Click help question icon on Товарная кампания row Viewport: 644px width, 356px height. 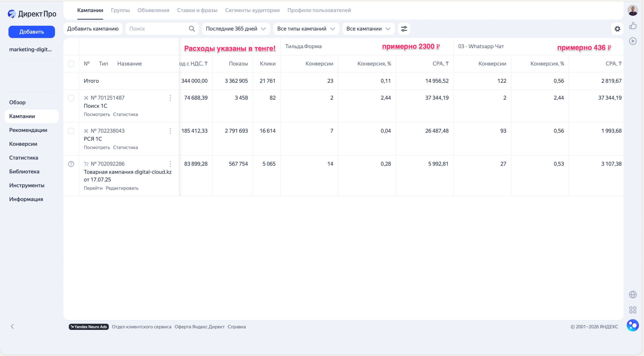(71, 164)
